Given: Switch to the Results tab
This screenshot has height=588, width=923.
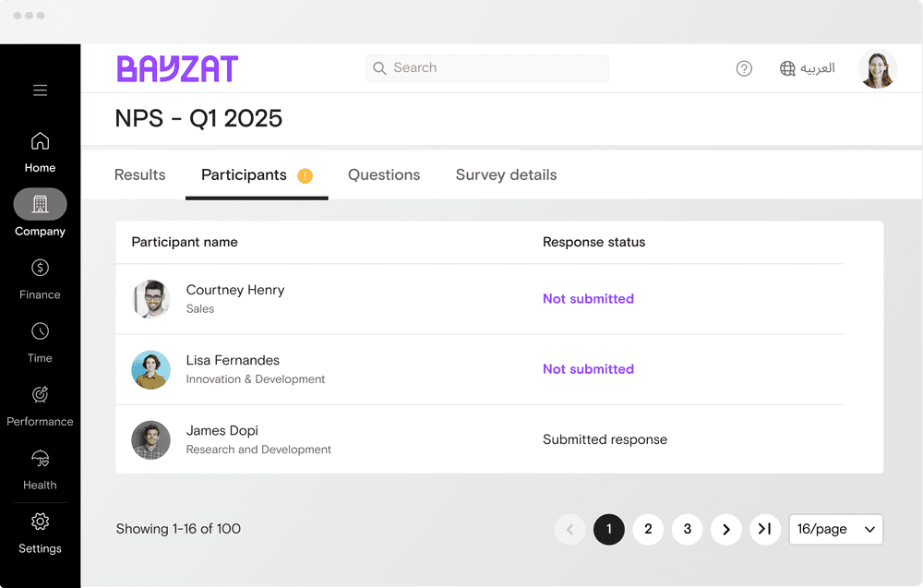Looking at the screenshot, I should tap(140, 175).
